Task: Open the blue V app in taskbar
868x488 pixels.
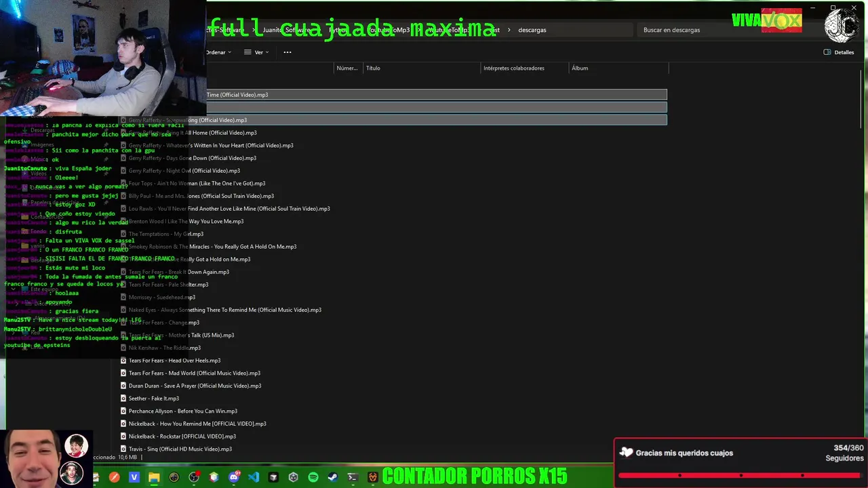Action: point(134,477)
